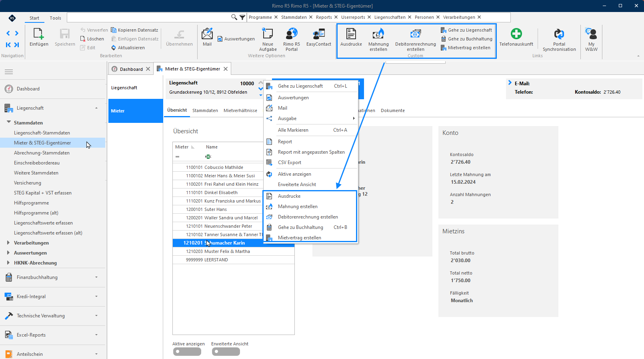Click the filter funnel icon
644x359 pixels.
click(242, 17)
